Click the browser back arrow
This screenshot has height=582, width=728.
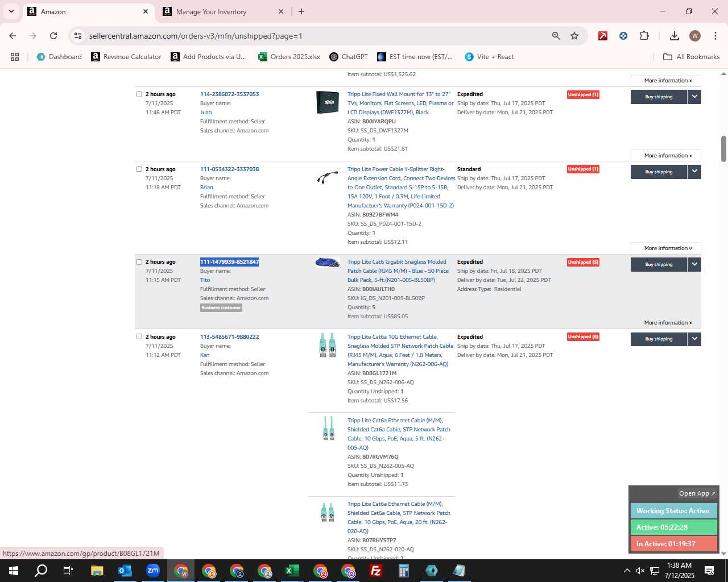click(13, 36)
